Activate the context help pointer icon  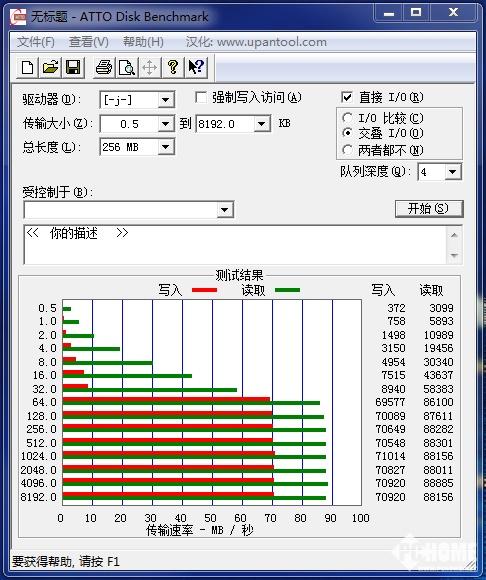[x=196, y=68]
